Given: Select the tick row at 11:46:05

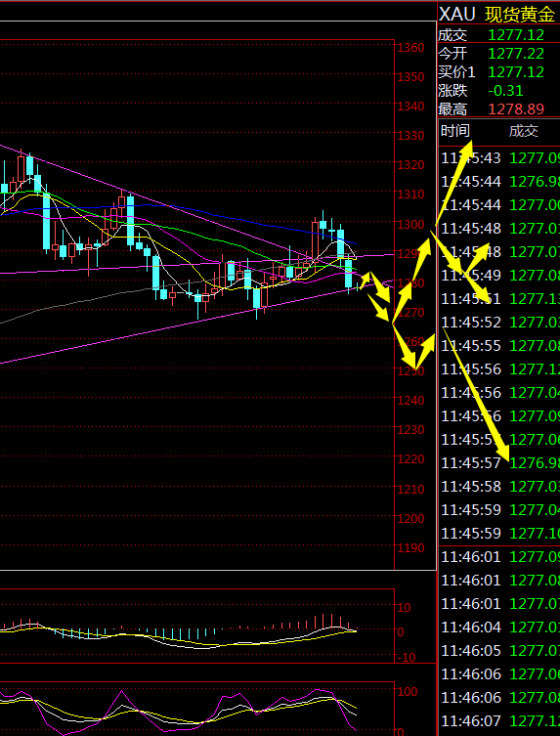Looking at the screenshot, I should click(x=499, y=651).
